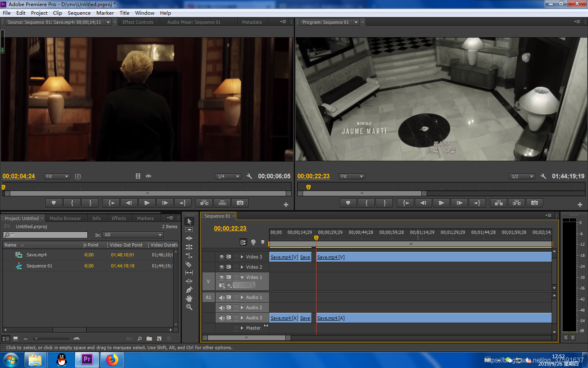Expand the Audio 1 track
Screen dimensions: 588x368
(242, 297)
